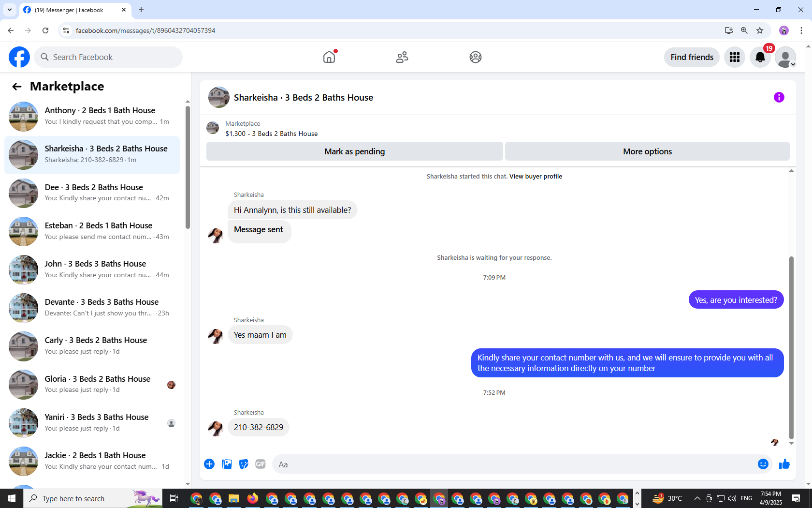This screenshot has width=812, height=508.
Task: Click the Marketplace listing $1,300 thumbnail
Action: 213,128
